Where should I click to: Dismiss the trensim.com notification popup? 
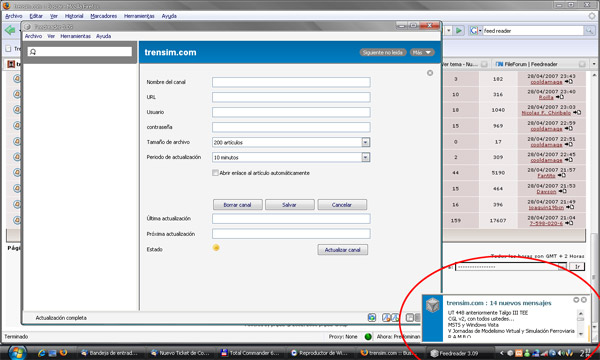point(584,300)
